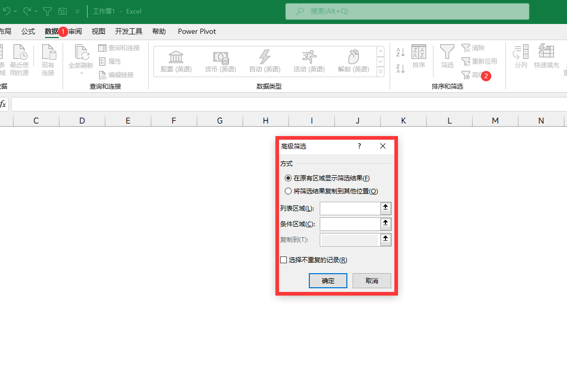The image size is (567, 392).
Task: Select 'Copy to another location' (将筛选结果复制到其他位置) radio
Action: coord(288,191)
